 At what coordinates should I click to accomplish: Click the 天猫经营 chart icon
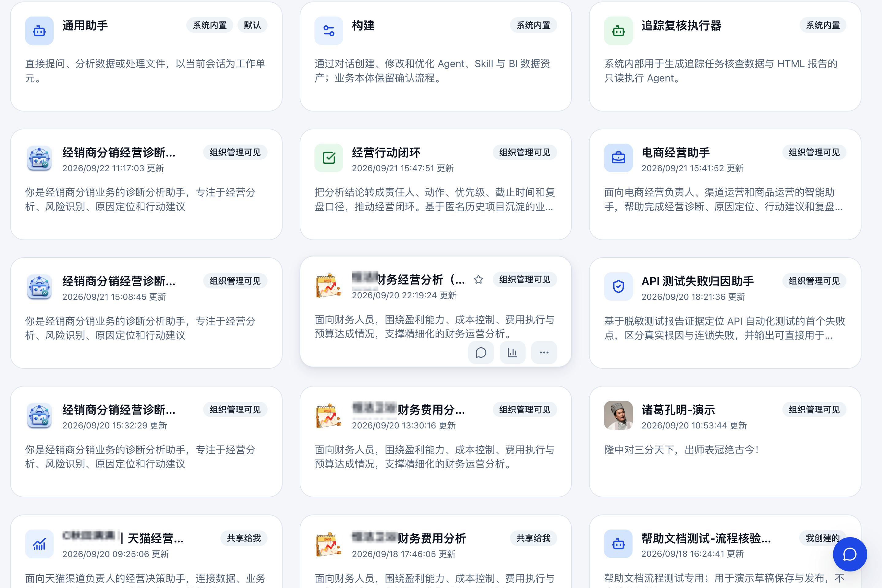tap(39, 544)
